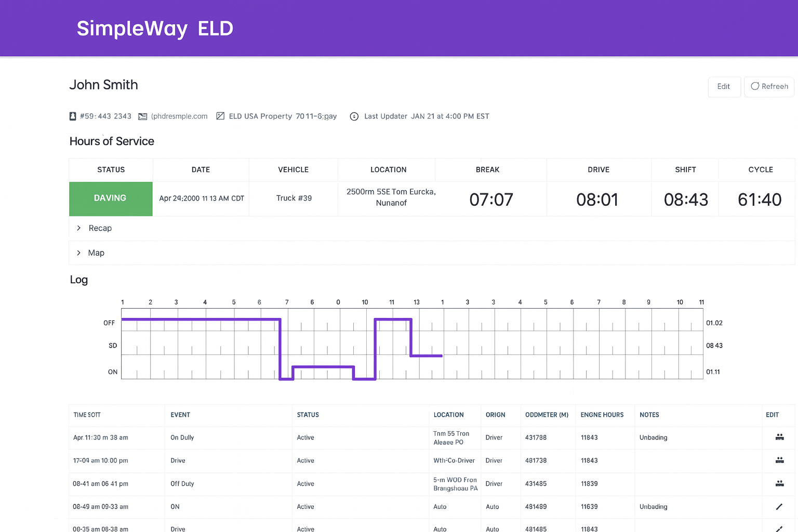Click the driver name John Smith
The height and width of the screenshot is (532, 798).
pyautogui.click(x=103, y=85)
